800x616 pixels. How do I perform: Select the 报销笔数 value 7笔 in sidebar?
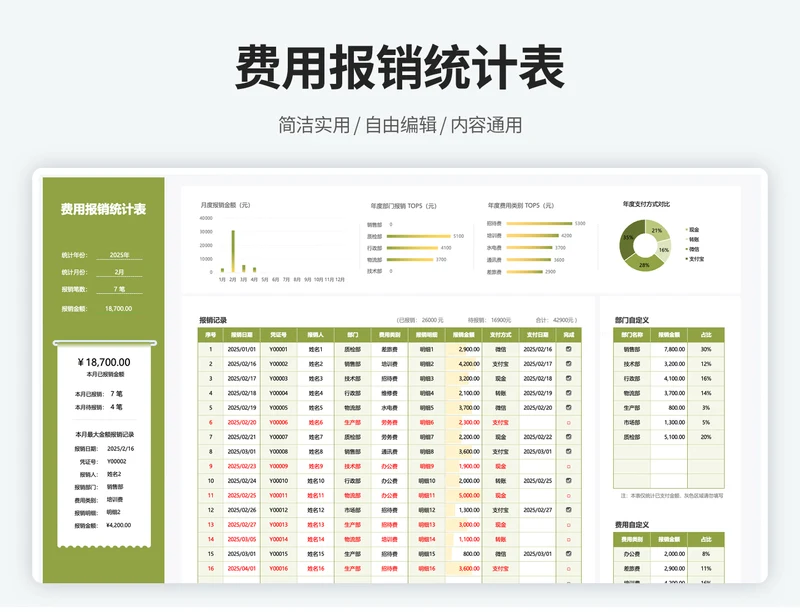(x=119, y=289)
